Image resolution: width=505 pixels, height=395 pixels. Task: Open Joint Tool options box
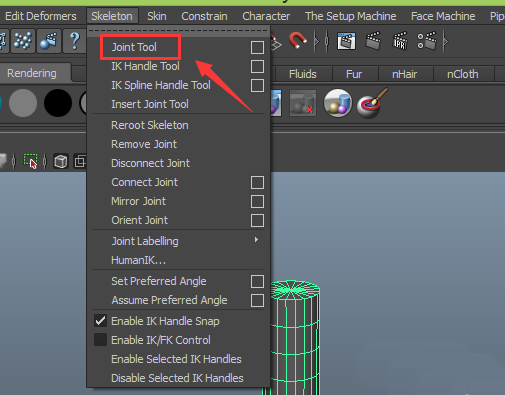tap(257, 47)
